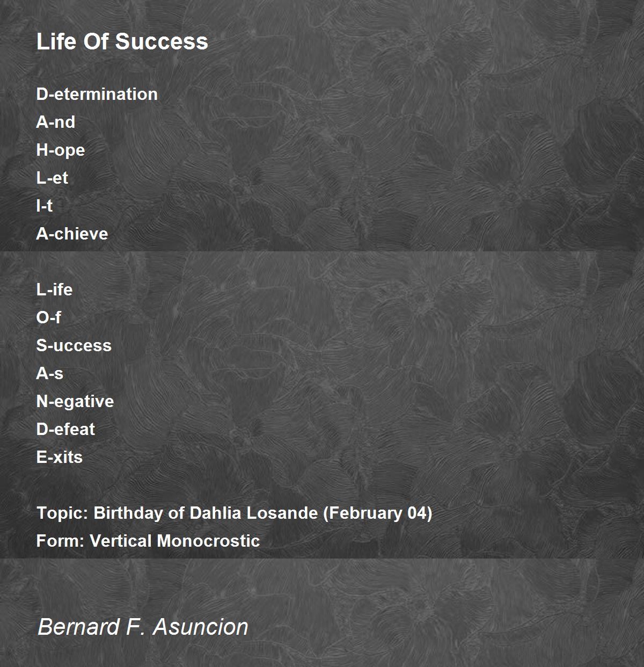This screenshot has width=644, height=667.
Task: Click the S-uccess line
Action: coord(74,345)
